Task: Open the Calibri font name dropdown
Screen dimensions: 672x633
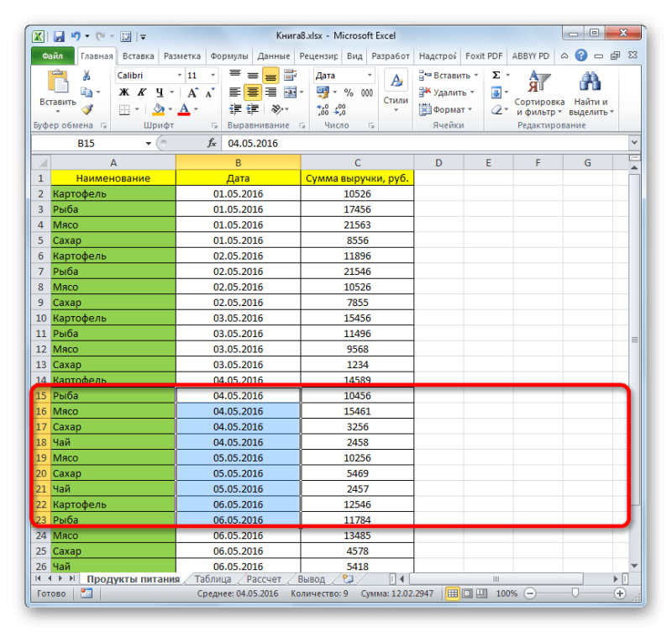Action: click(x=180, y=76)
